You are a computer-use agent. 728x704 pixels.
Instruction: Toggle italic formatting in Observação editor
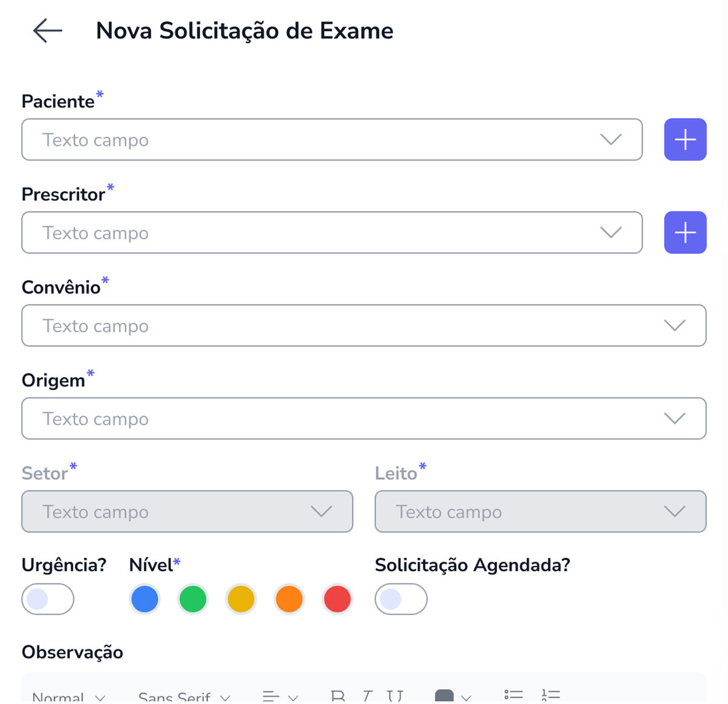[367, 696]
